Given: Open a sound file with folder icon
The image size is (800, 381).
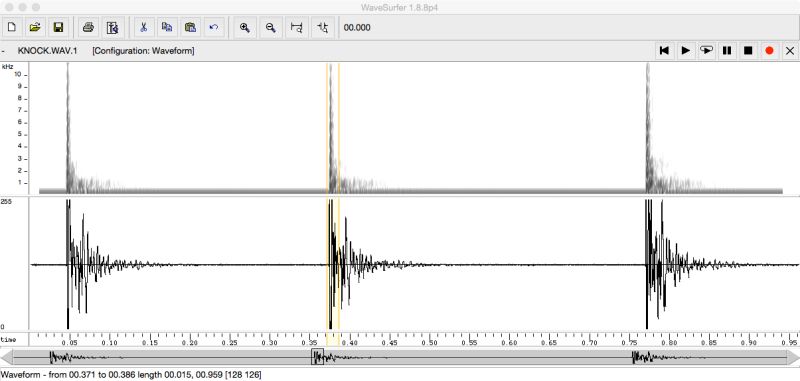Looking at the screenshot, I should [35, 27].
